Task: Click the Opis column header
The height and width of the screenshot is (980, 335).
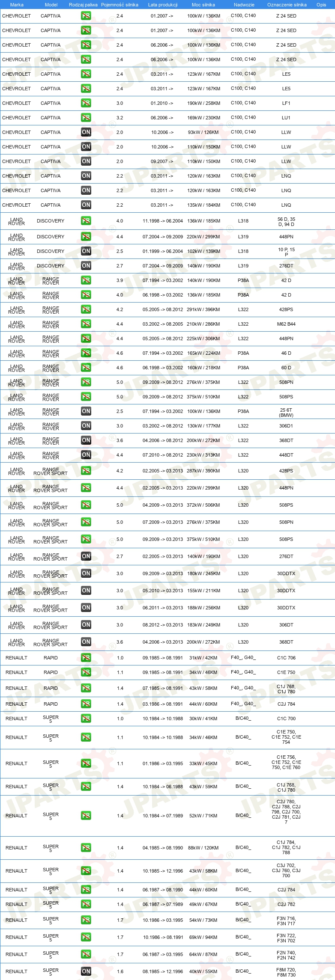Action: pyautogui.click(x=321, y=5)
